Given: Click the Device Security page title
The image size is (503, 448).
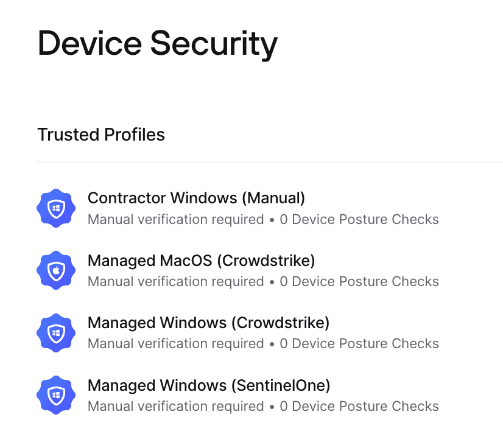Looking at the screenshot, I should click(x=157, y=43).
